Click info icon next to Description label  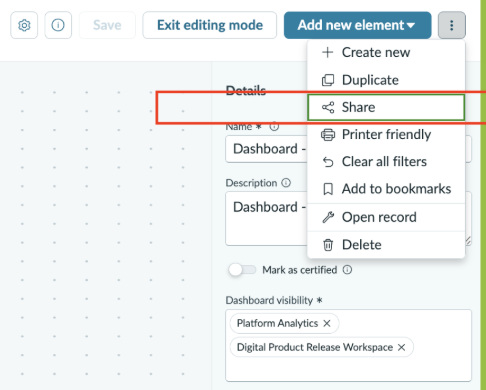(x=286, y=183)
